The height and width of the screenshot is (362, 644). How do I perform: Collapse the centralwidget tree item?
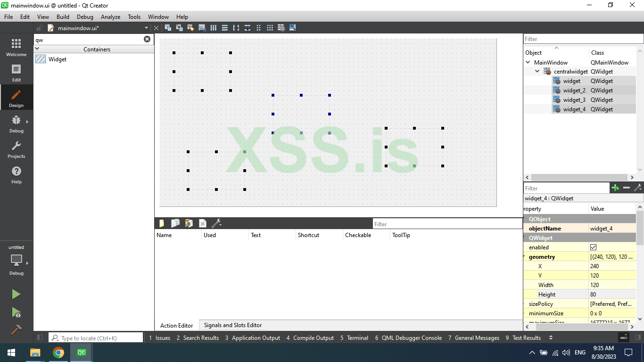537,71
